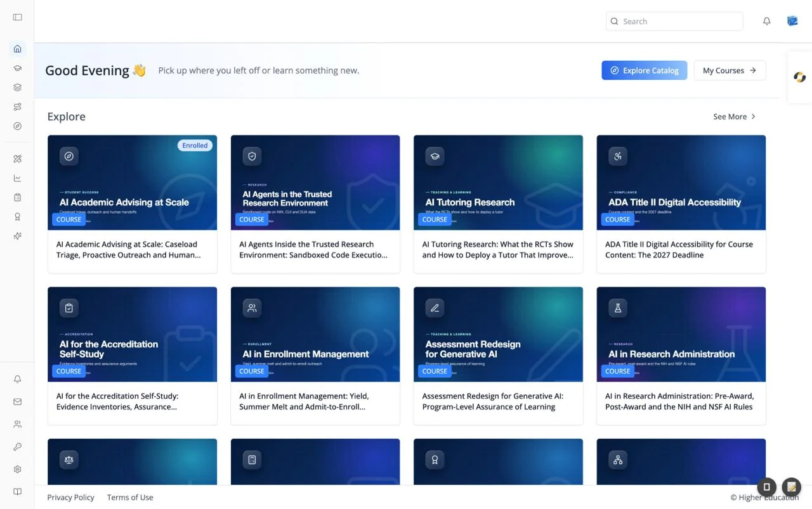The height and width of the screenshot is (509, 812).
Task: Click award icon on bottom-row third card
Action: pos(435,460)
